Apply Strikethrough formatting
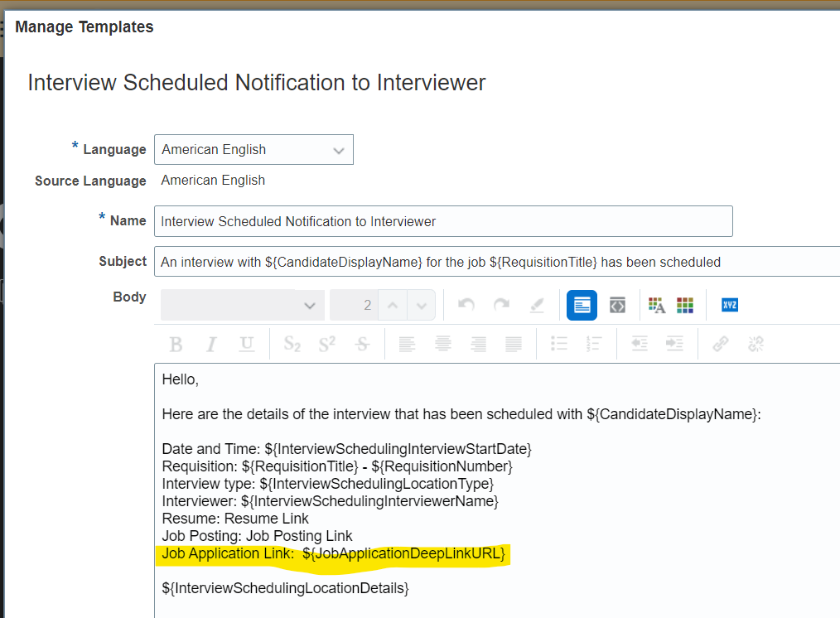 [362, 343]
